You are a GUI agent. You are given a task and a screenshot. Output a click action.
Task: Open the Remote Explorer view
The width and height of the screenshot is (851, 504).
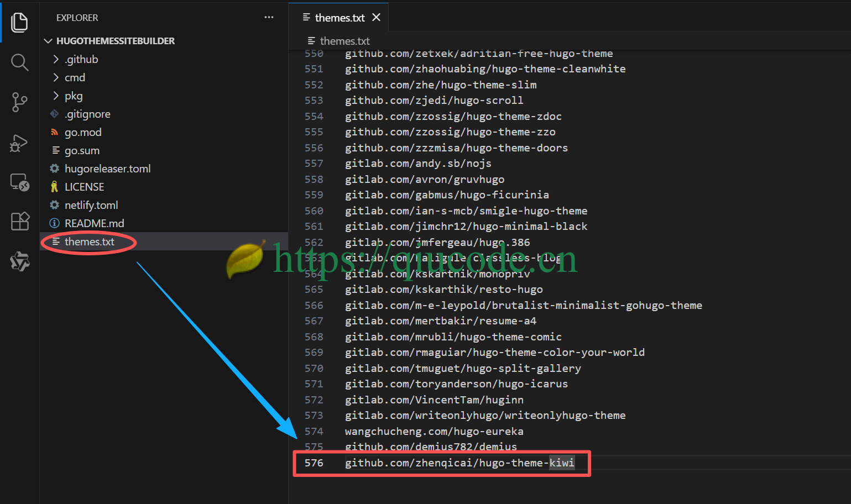pos(19,182)
